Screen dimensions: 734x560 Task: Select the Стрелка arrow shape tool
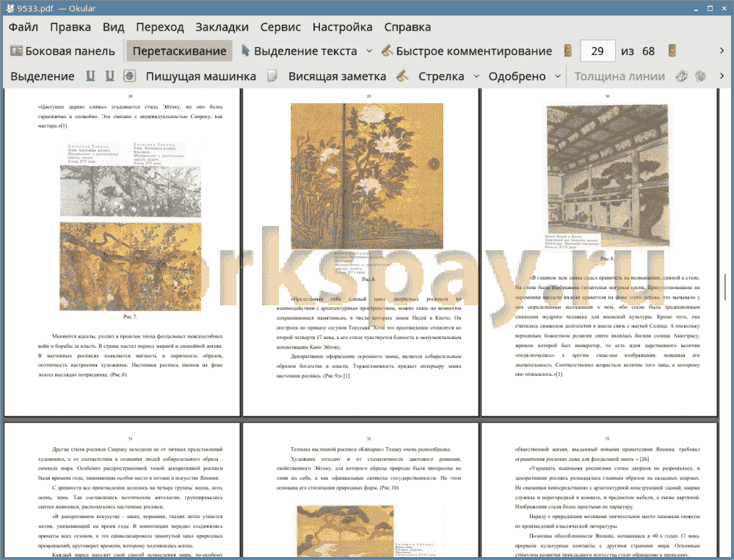[x=441, y=76]
